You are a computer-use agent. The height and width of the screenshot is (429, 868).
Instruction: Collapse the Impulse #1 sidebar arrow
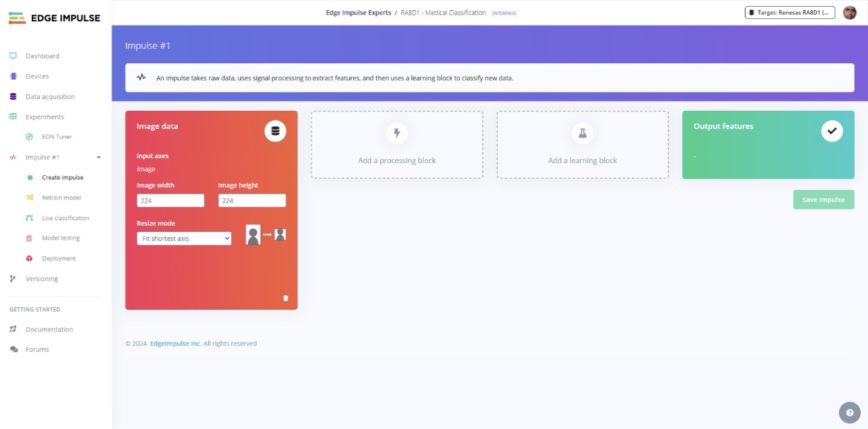[x=99, y=158]
